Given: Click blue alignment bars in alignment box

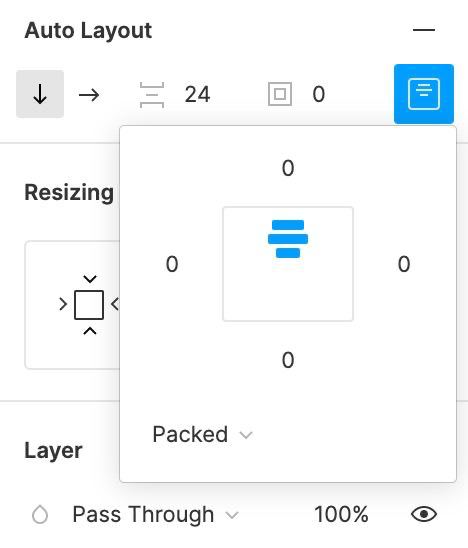Looking at the screenshot, I should click(288, 239).
